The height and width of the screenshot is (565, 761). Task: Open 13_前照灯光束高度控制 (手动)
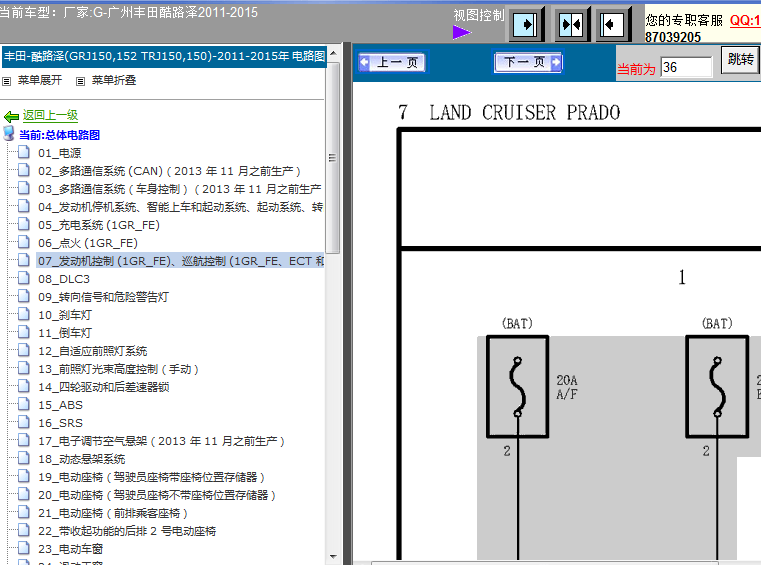click(x=118, y=369)
